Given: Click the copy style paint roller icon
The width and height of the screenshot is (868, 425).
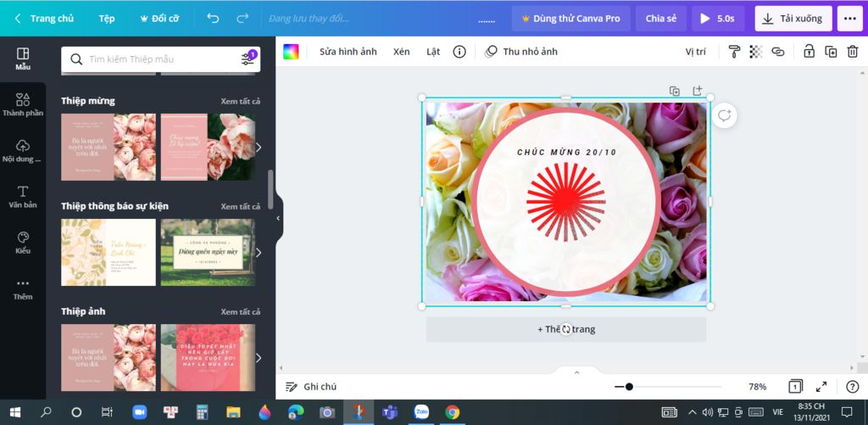Looking at the screenshot, I should 734,52.
